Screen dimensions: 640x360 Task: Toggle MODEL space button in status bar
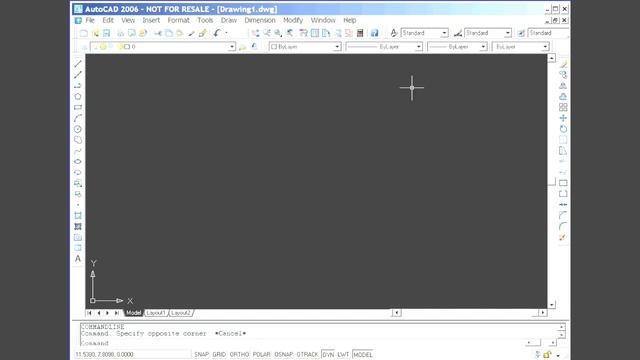363,354
